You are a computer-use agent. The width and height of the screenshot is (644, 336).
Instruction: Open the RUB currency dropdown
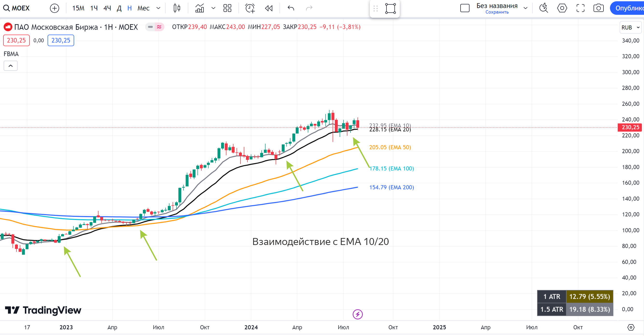pyautogui.click(x=630, y=28)
